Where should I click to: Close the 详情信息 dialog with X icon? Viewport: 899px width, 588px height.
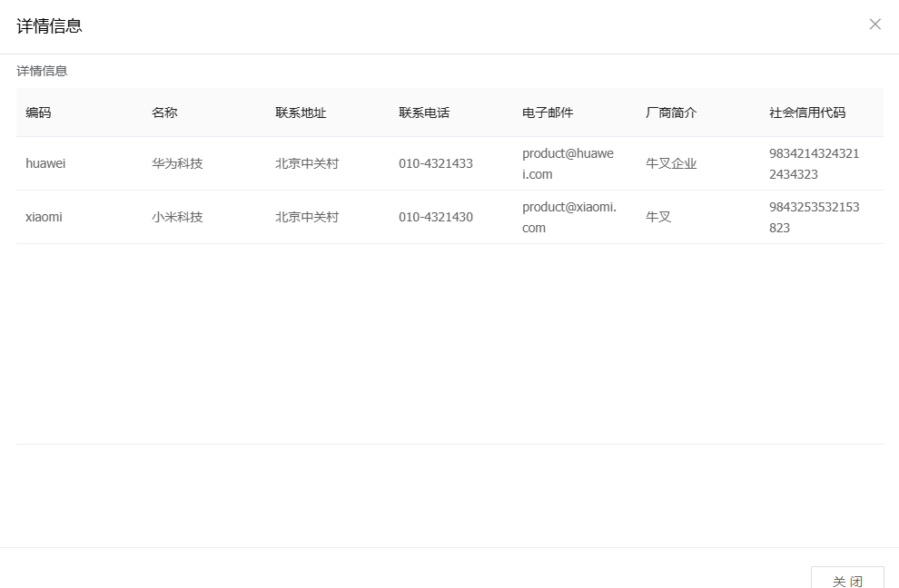pyautogui.click(x=874, y=24)
